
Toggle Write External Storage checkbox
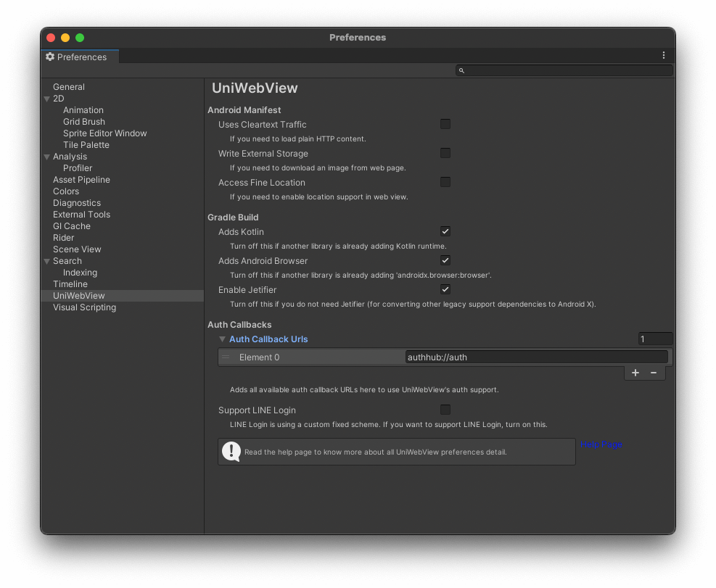click(445, 154)
